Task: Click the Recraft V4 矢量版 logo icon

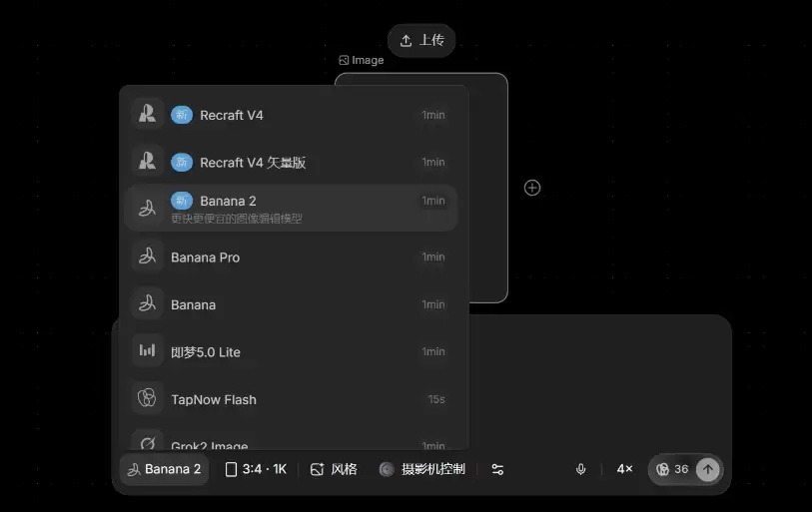Action: pos(147,162)
